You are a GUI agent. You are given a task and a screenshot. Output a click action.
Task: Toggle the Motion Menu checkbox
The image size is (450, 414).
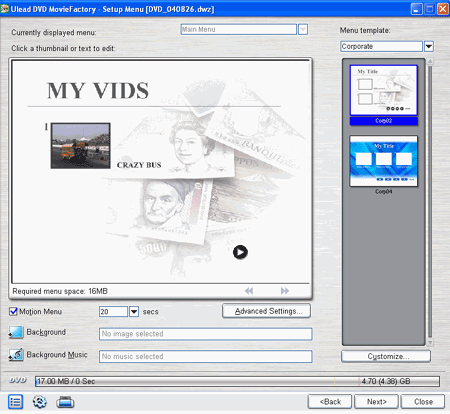pos(13,311)
